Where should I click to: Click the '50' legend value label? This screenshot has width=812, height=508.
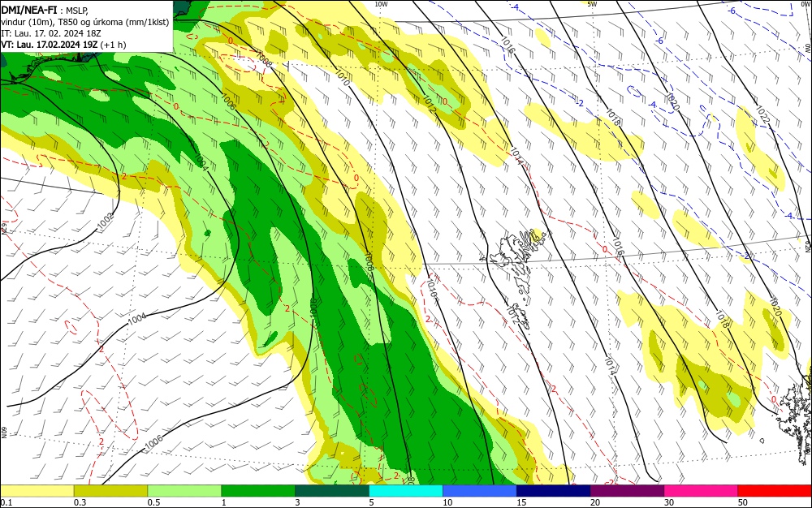point(743,502)
